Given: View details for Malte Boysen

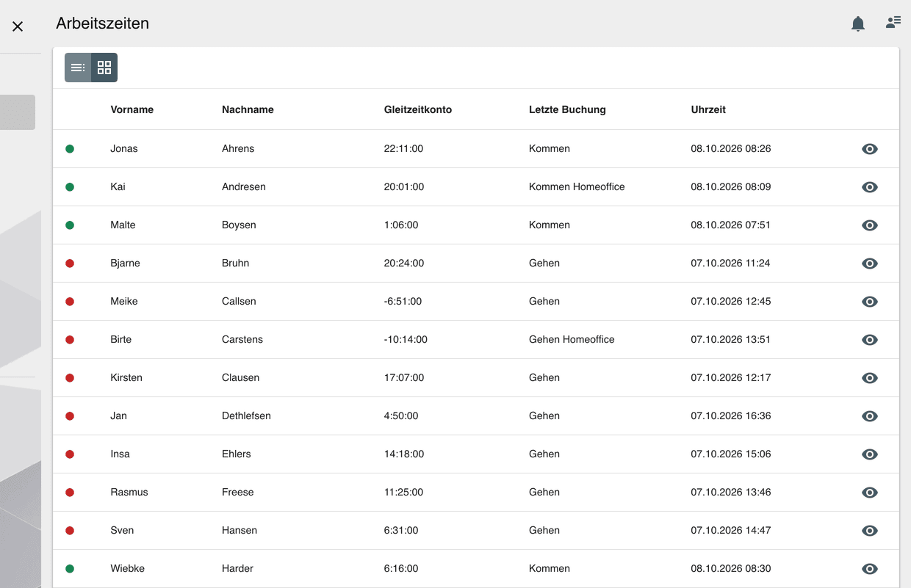Looking at the screenshot, I should click(870, 225).
